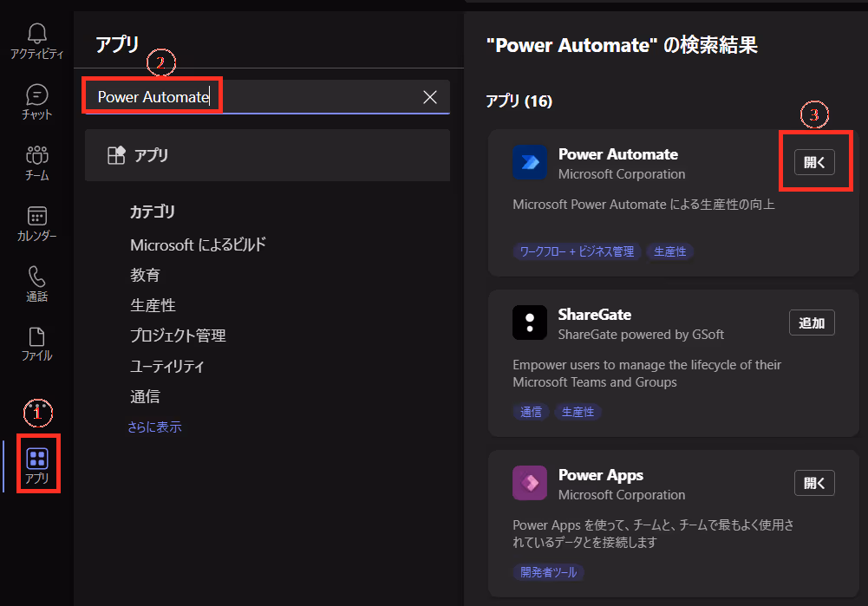Select the Apps sidebar icon
This screenshot has height=606, width=868.
click(x=37, y=465)
